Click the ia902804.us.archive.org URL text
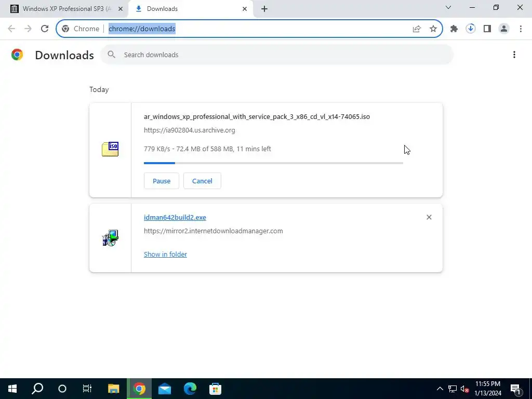Screen dimensions: 532x399 (189, 130)
